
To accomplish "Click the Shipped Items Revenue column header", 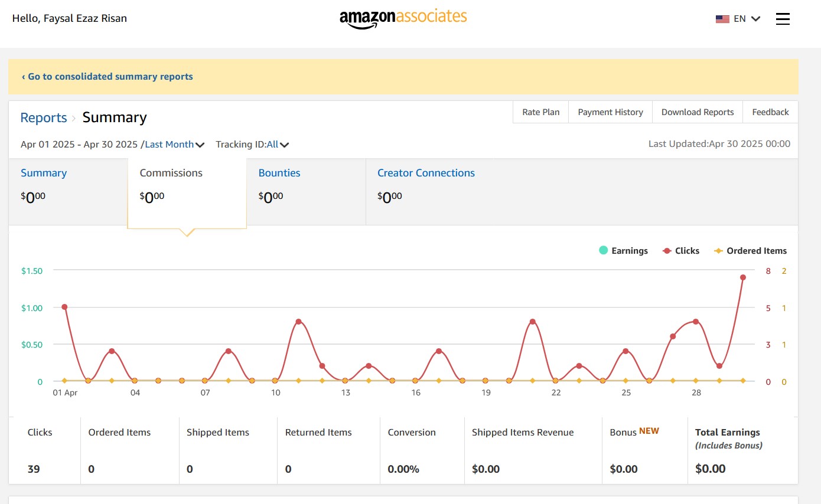I will [523, 433].
